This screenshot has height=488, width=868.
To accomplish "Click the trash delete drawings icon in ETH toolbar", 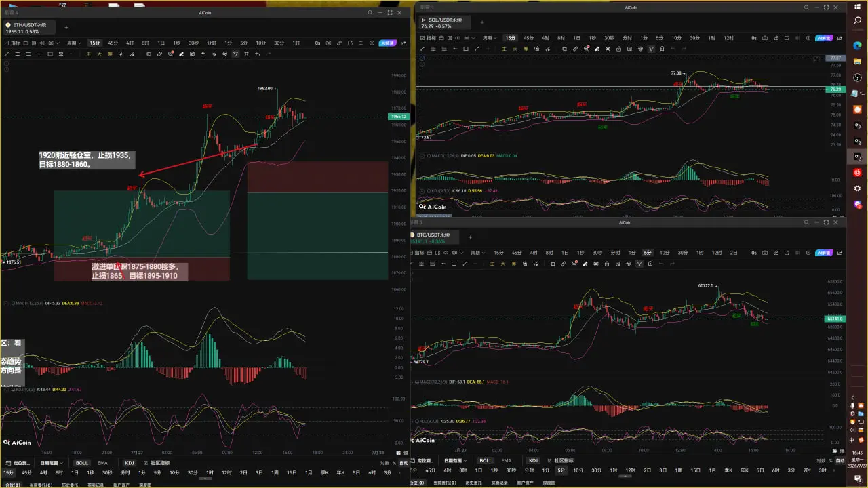I will 246,54.
